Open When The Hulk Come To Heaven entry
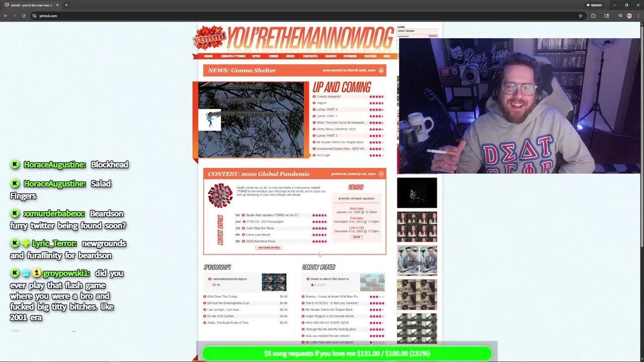Viewport: 644px width, 362px height. tap(341, 123)
